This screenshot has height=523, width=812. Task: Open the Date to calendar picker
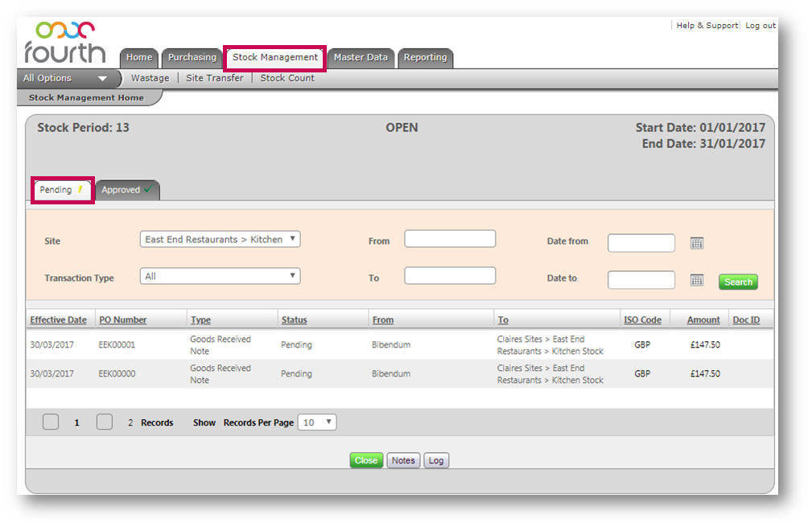coord(697,280)
